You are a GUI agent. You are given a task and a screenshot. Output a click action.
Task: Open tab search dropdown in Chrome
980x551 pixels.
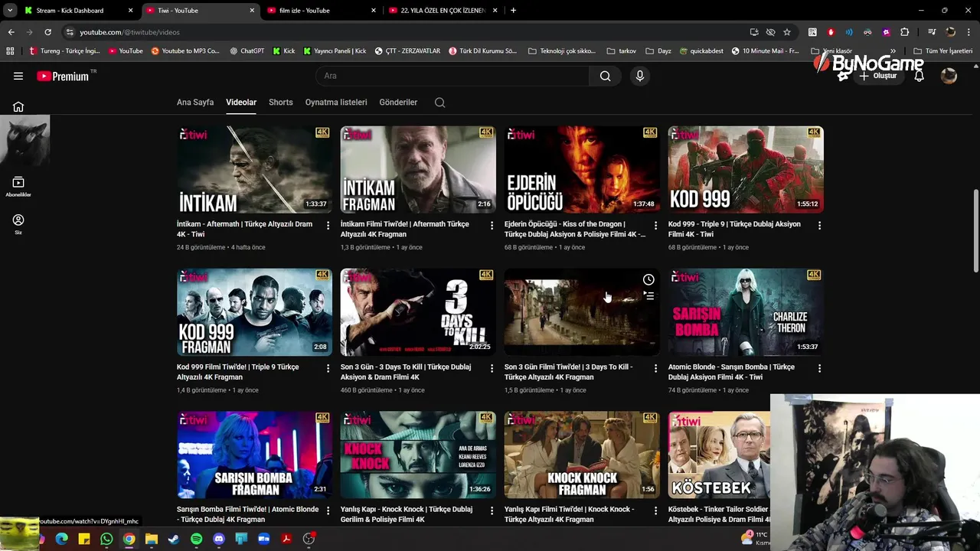(10, 10)
